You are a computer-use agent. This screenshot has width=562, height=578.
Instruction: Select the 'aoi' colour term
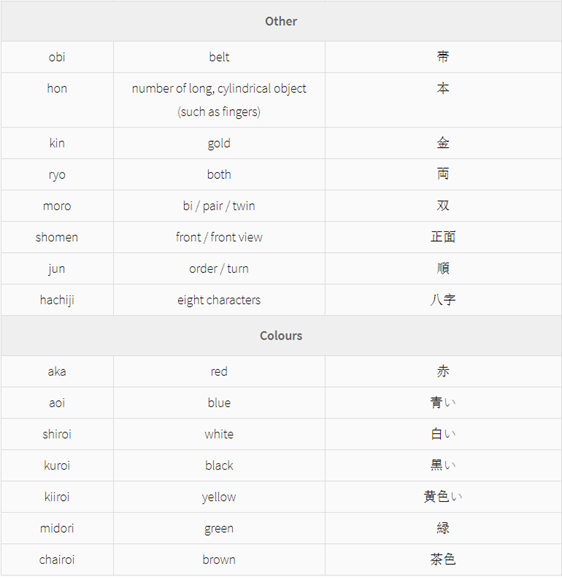(x=57, y=403)
